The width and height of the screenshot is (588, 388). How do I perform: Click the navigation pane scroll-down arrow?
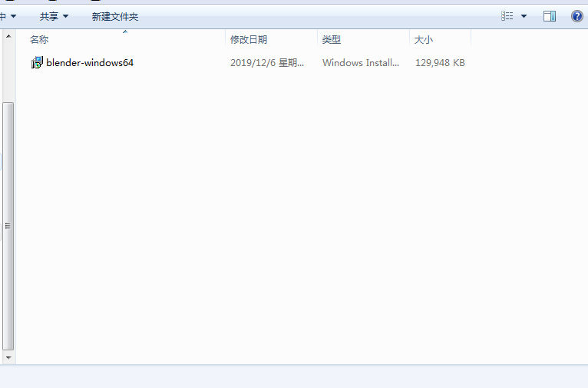(x=8, y=357)
